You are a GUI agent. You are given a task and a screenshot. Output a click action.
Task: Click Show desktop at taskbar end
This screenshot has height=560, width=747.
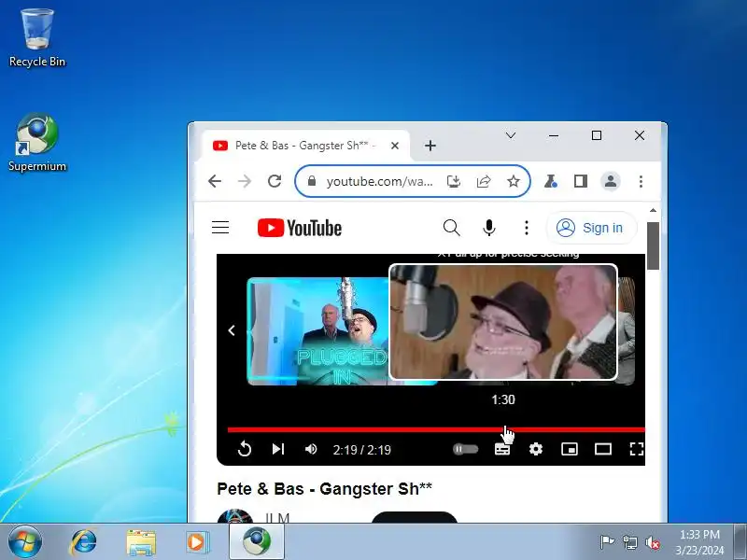tap(740, 542)
